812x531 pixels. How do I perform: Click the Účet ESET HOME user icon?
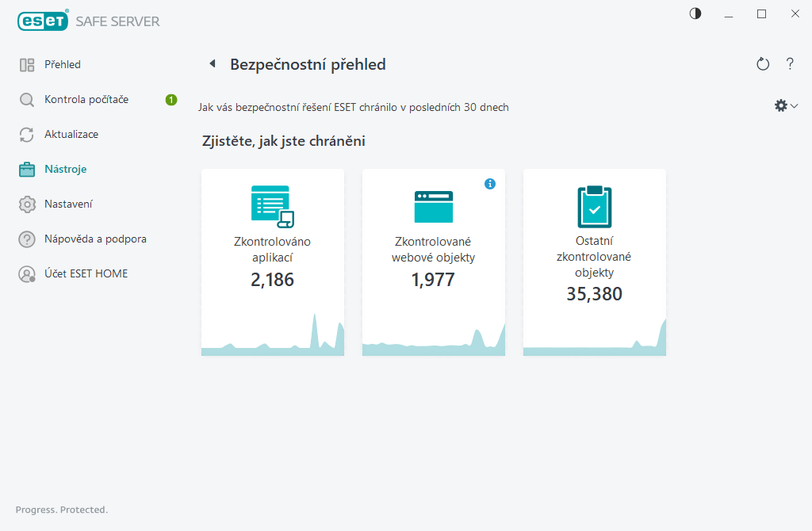(x=27, y=274)
